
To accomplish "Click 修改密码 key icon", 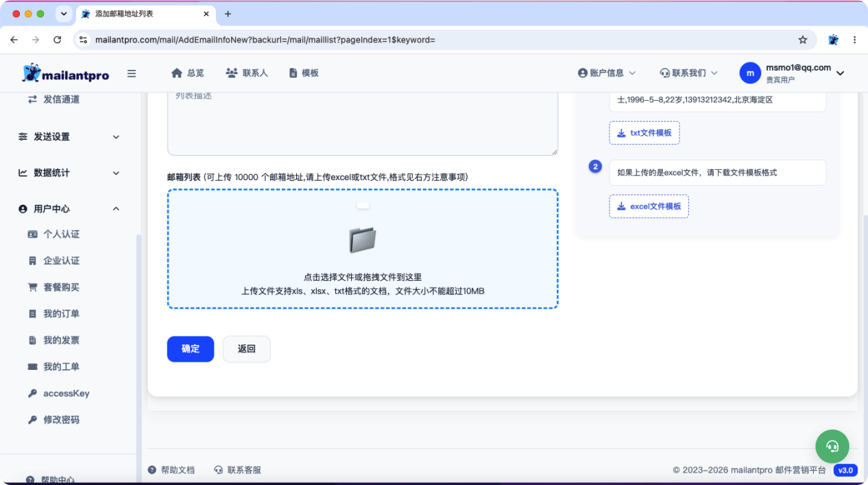I will click(32, 420).
